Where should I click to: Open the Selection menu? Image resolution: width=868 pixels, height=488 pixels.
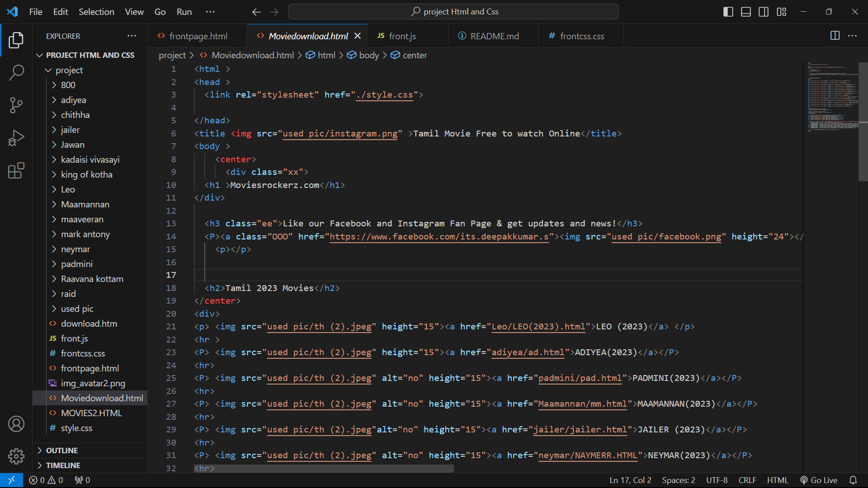click(x=96, y=12)
